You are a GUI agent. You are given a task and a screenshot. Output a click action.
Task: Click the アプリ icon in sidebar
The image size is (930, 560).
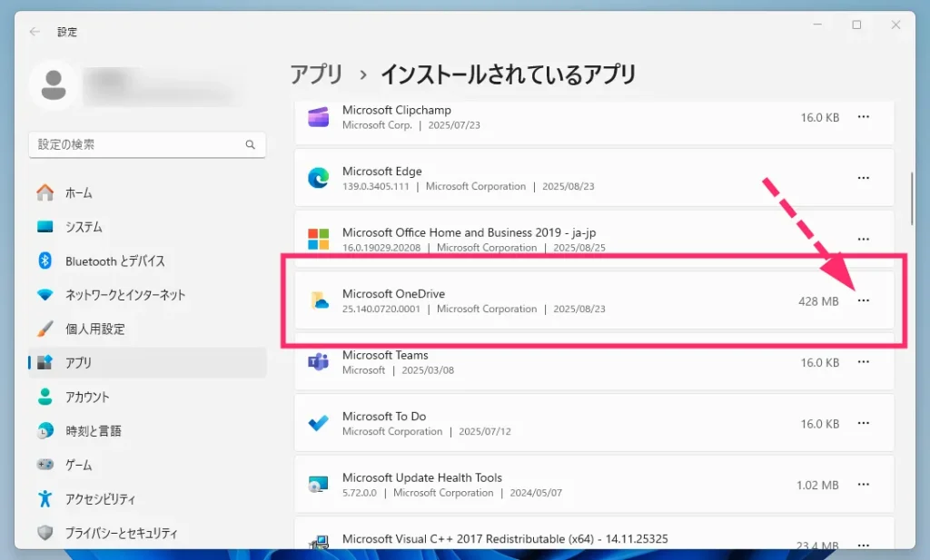45,362
